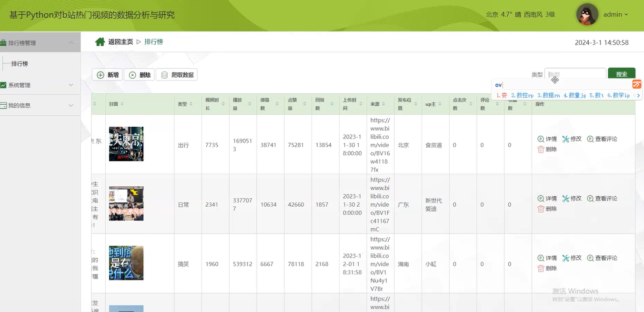Sort by 上传时间 using its sort arrows

(x=361, y=104)
